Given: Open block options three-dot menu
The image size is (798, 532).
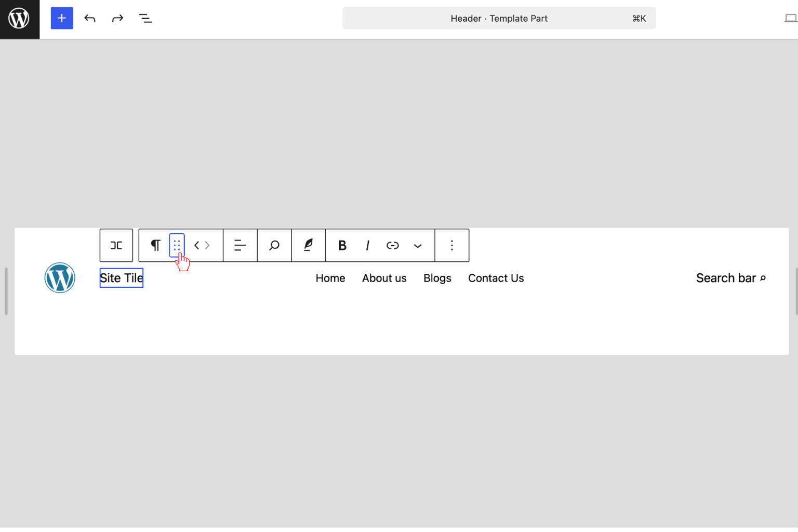Looking at the screenshot, I should pyautogui.click(x=452, y=245).
